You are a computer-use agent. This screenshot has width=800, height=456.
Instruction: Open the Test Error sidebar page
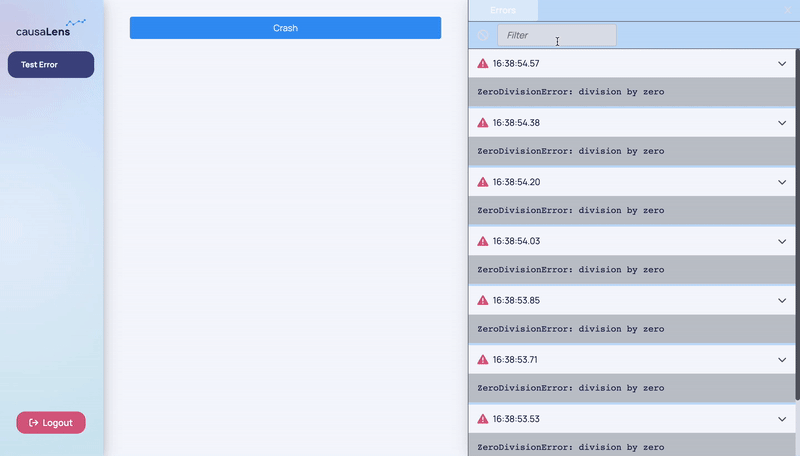pyautogui.click(x=51, y=65)
